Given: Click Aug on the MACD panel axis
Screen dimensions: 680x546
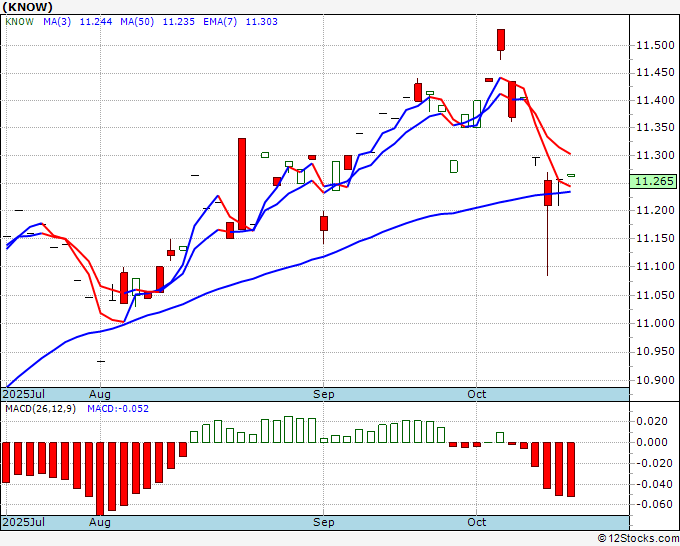Looking at the screenshot, I should click(100, 522).
